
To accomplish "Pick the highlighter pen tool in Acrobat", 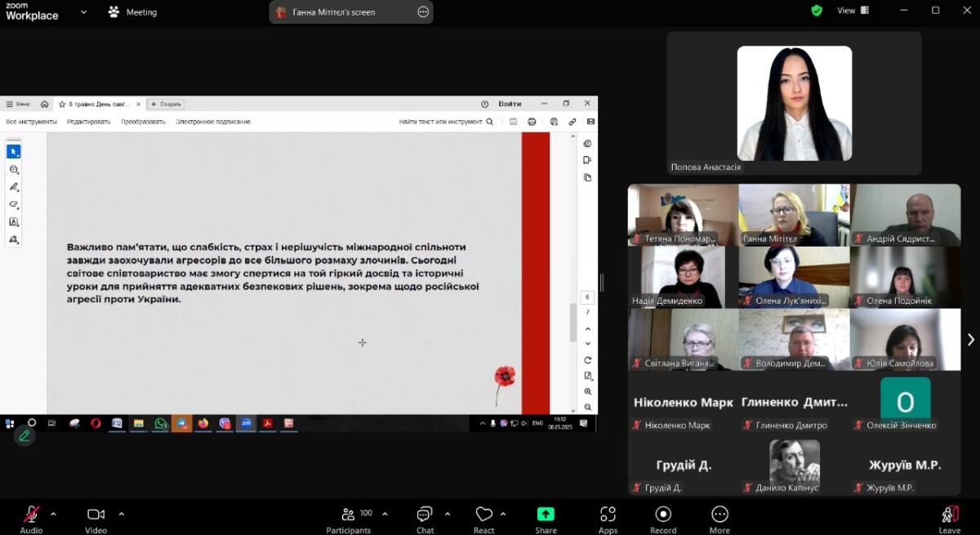I will [x=14, y=187].
